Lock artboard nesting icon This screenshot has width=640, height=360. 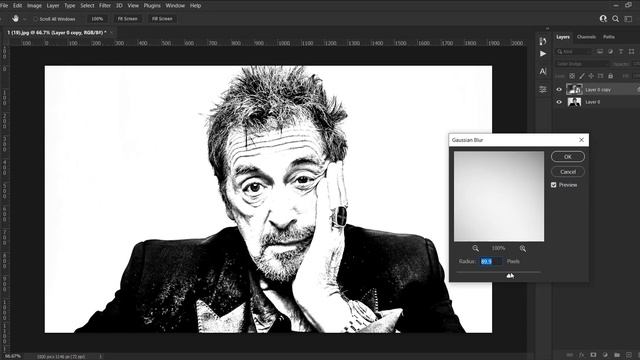pos(600,76)
